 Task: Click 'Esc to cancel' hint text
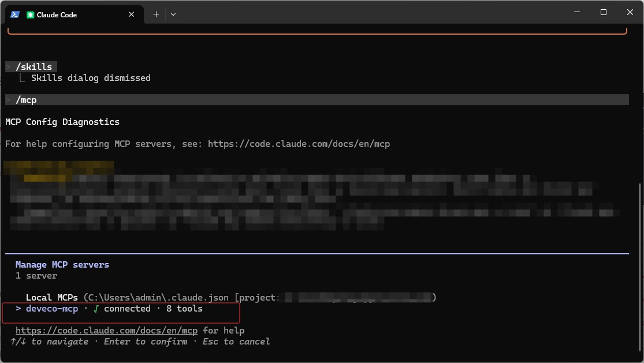[236, 342]
